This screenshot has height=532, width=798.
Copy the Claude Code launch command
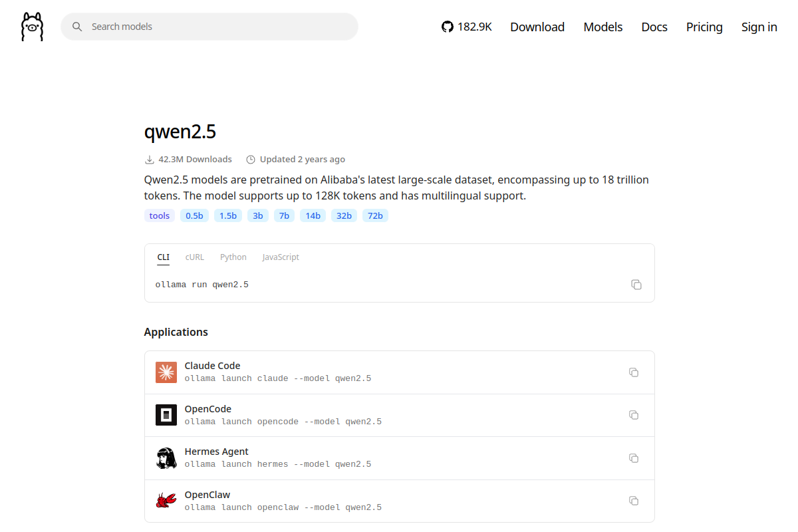click(634, 372)
